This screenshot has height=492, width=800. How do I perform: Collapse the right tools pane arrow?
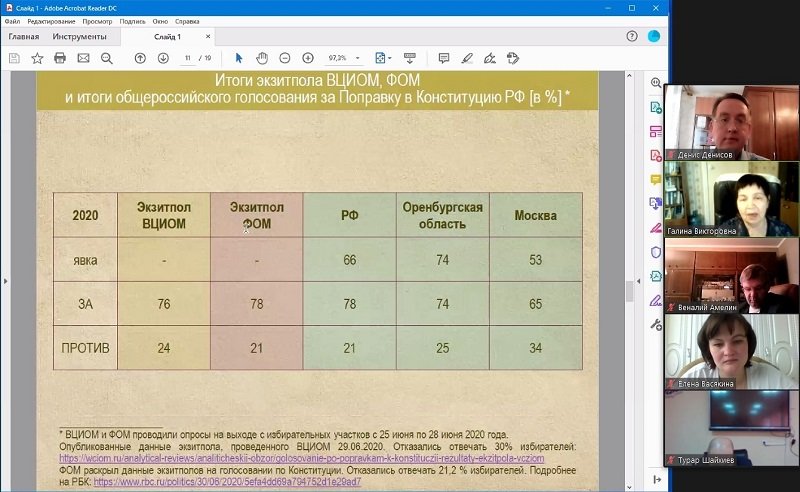point(636,281)
